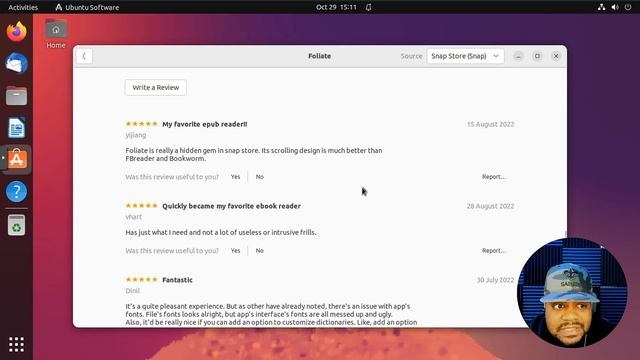Open the Ubuntu Software app menu
Screen dimensions: 640x360
point(87,7)
